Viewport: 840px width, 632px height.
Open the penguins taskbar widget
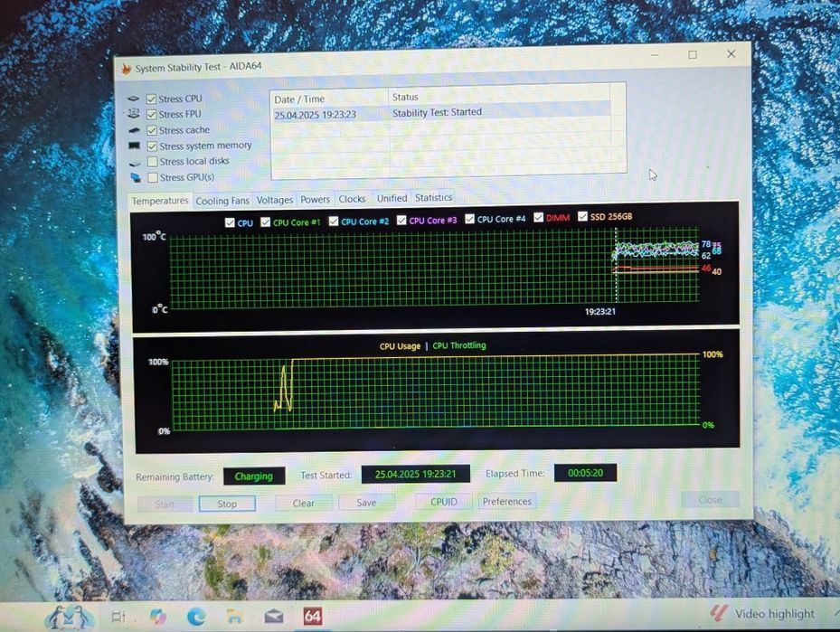tap(69, 618)
